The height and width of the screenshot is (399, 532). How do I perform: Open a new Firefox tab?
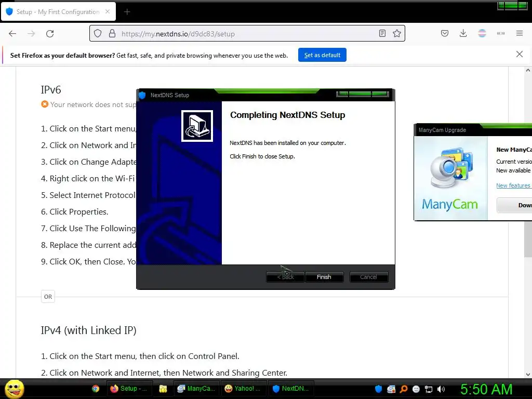coord(127,12)
